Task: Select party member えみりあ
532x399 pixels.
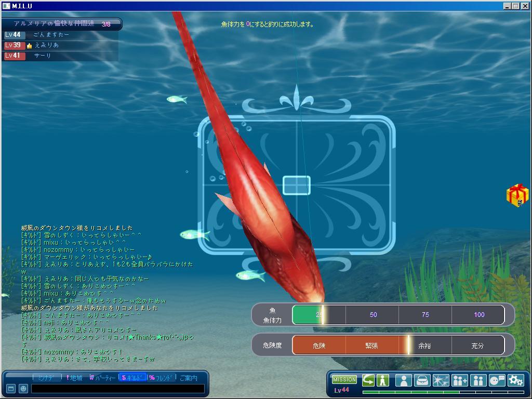Action: click(x=46, y=45)
